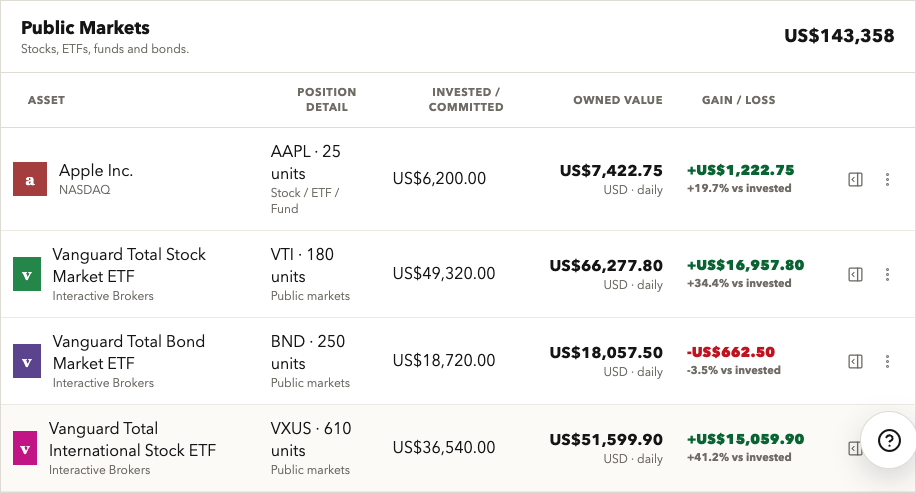Open three-dot menu for Vanguard Total Bond Market ETF

[x=887, y=361]
